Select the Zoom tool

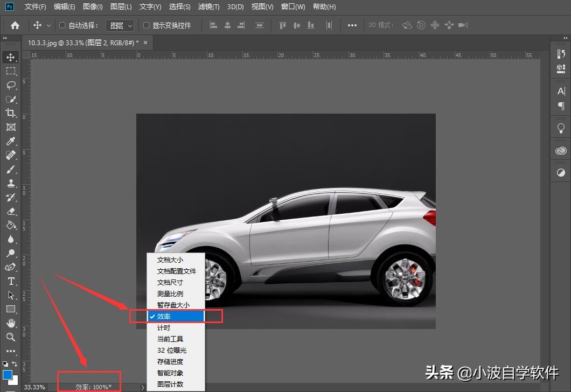[x=11, y=337]
